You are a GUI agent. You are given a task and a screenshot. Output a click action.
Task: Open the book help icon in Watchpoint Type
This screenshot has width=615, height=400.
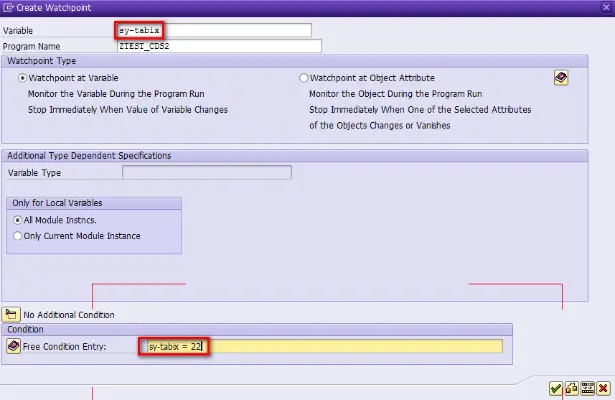click(x=561, y=78)
